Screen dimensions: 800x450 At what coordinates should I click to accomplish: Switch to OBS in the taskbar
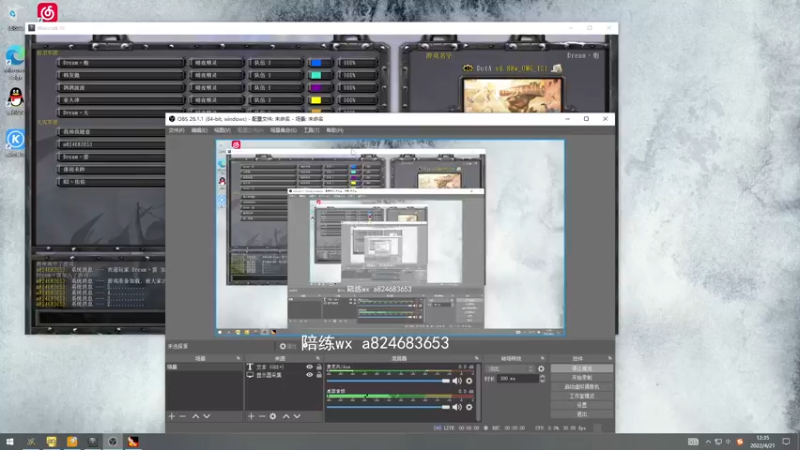(113, 442)
